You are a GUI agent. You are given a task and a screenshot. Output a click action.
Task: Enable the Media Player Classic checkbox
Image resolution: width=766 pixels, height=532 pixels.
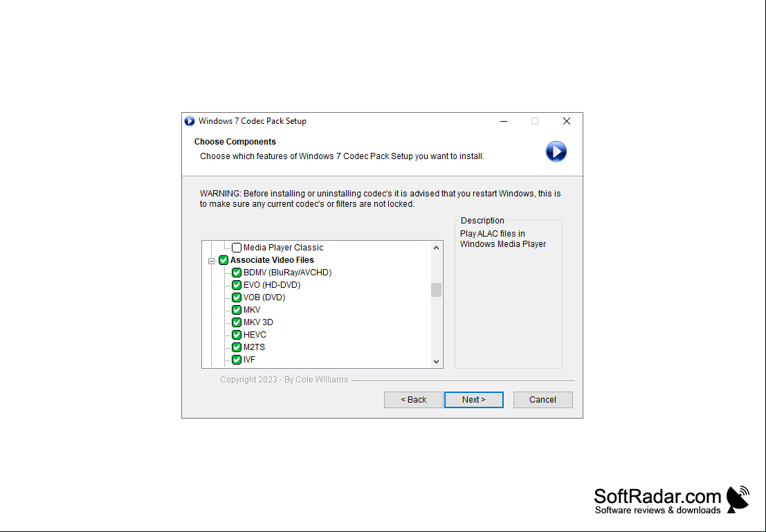237,248
